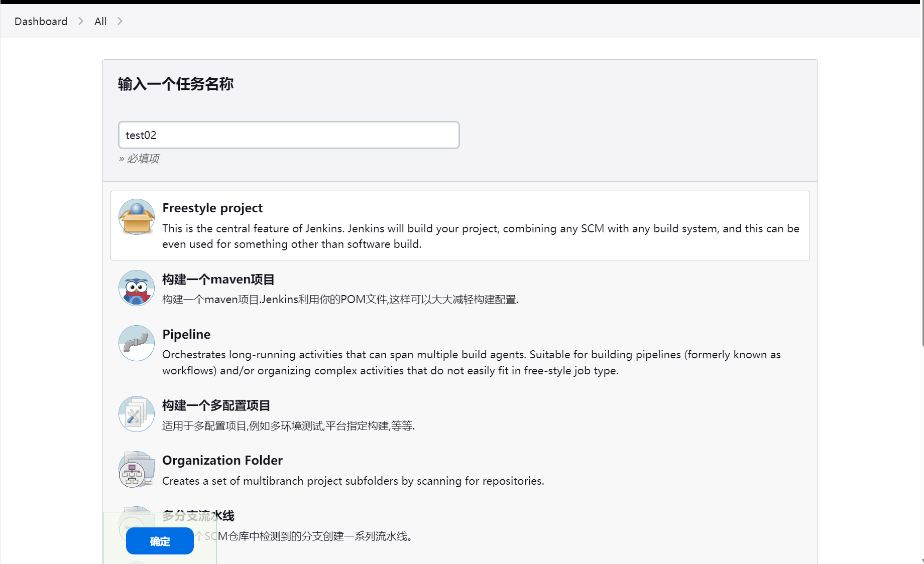This screenshot has height=564, width=924.
Task: Expand chevron after All breadcrumb
Action: pyautogui.click(x=120, y=21)
